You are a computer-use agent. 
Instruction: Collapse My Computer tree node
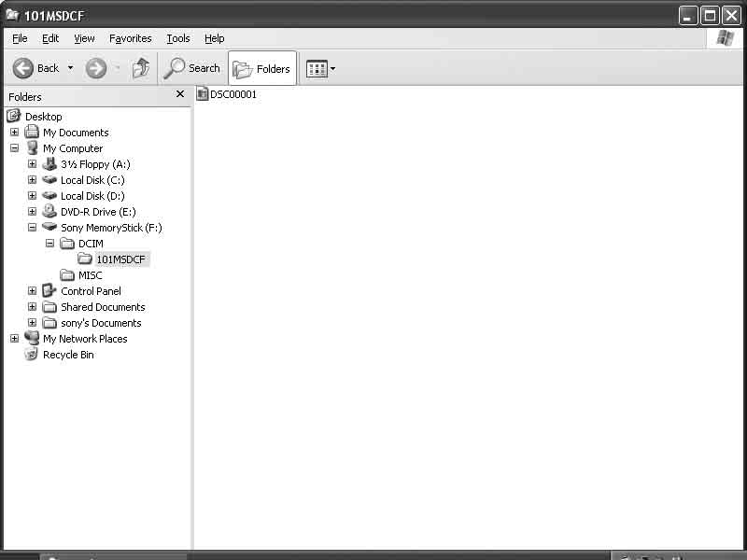[14, 148]
